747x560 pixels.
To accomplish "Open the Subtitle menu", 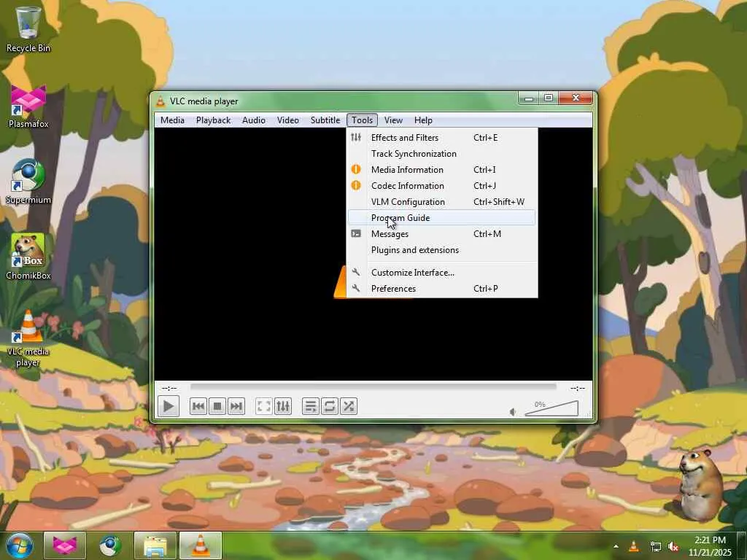I will point(325,120).
